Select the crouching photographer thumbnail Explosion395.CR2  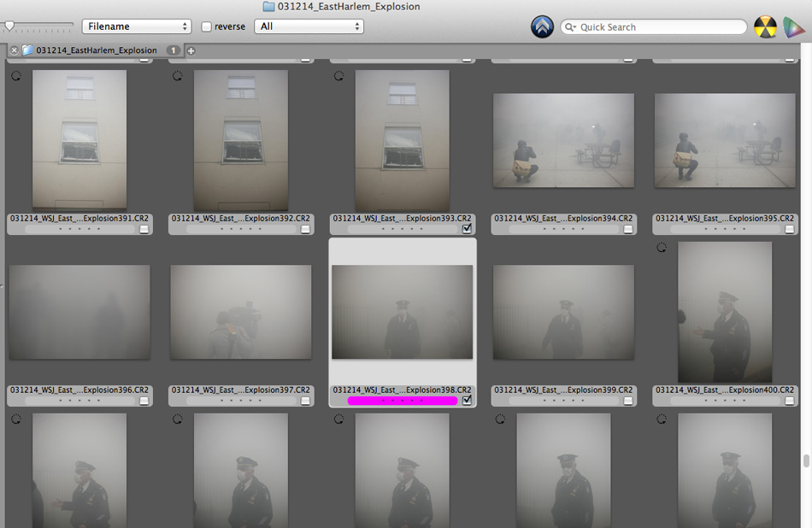pyautogui.click(x=725, y=140)
